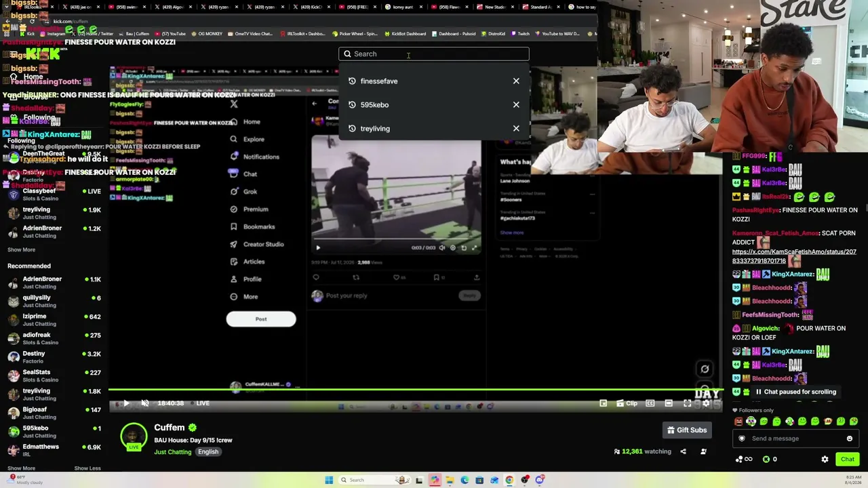The image size is (868, 488).
Task: Click Show Less under recommended channels
Action: point(87,468)
